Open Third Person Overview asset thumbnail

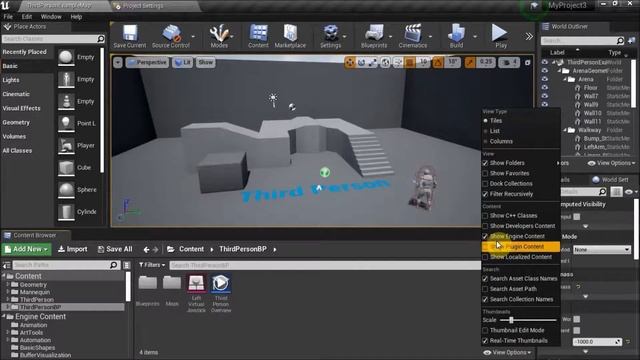[221, 283]
